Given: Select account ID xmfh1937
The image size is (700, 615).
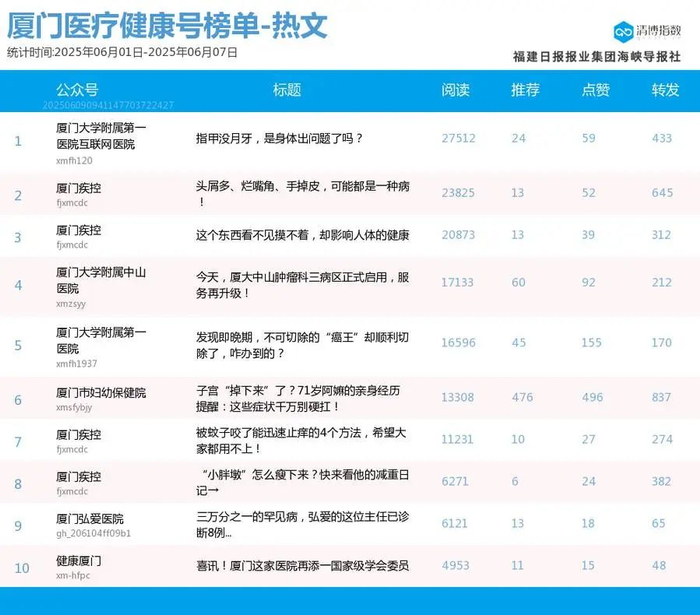Looking at the screenshot, I should [76, 364].
